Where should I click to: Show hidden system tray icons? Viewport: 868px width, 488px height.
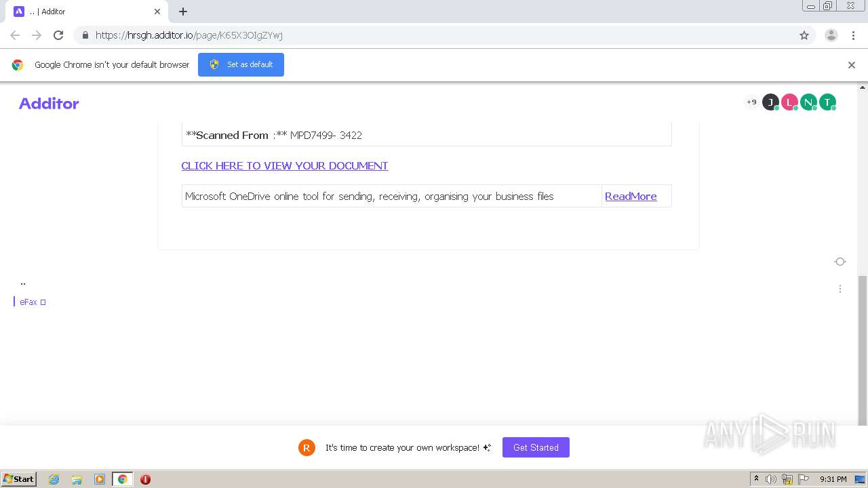pyautogui.click(x=756, y=479)
